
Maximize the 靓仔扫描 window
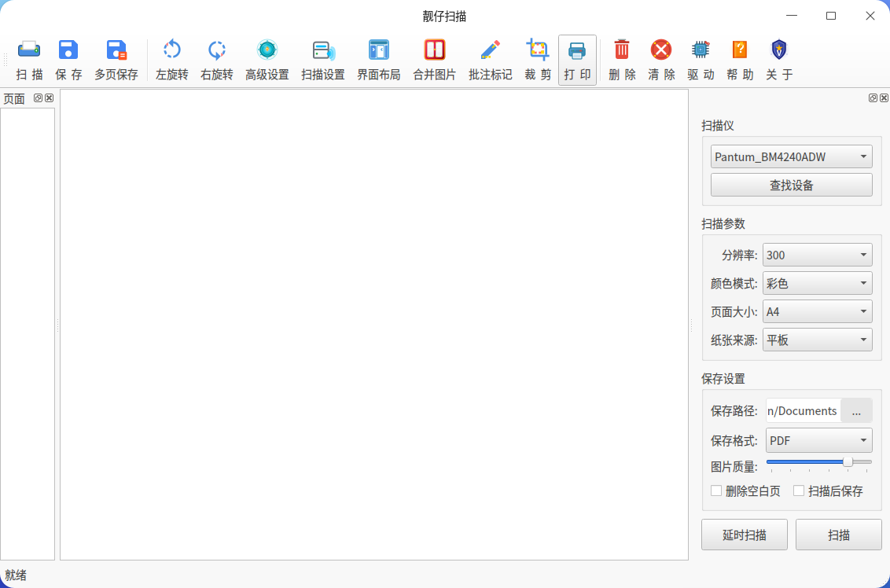(x=831, y=16)
